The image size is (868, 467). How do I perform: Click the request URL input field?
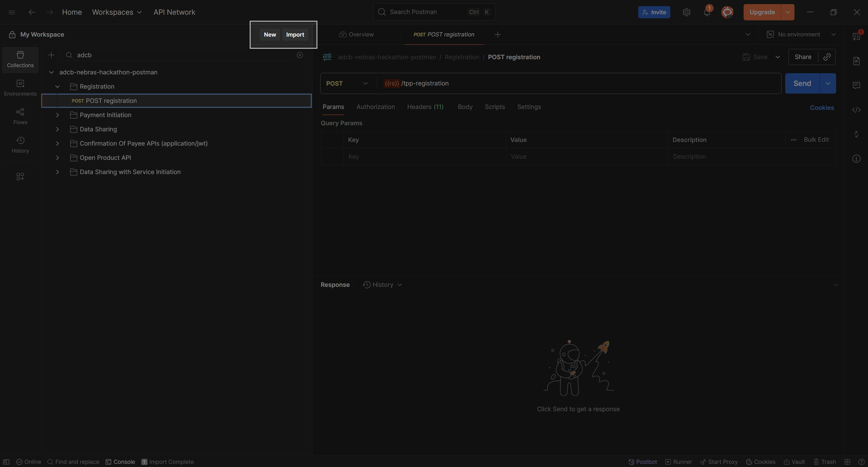573,83
